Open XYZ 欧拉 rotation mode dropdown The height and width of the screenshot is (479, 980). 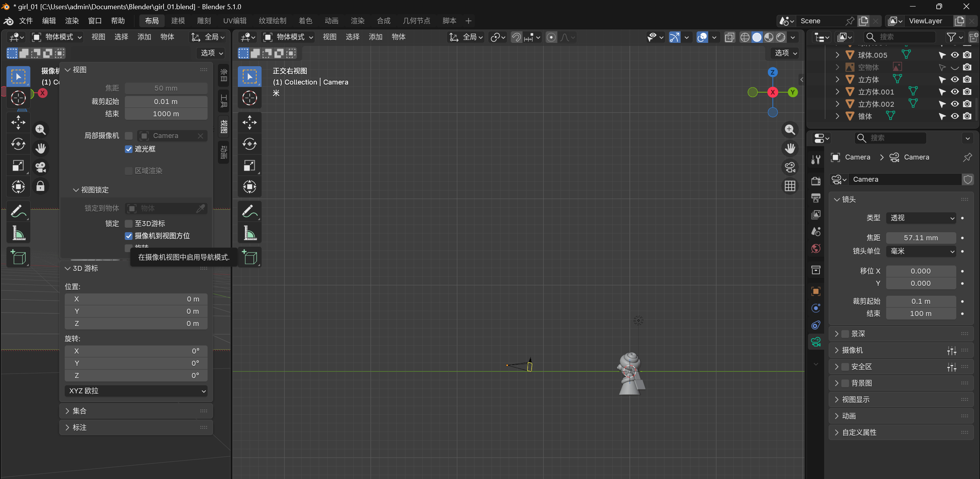[x=136, y=391]
